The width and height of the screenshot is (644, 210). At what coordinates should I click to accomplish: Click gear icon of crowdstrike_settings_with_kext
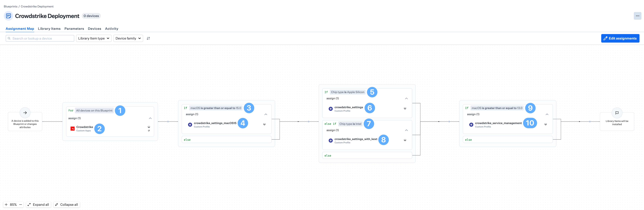331,140
